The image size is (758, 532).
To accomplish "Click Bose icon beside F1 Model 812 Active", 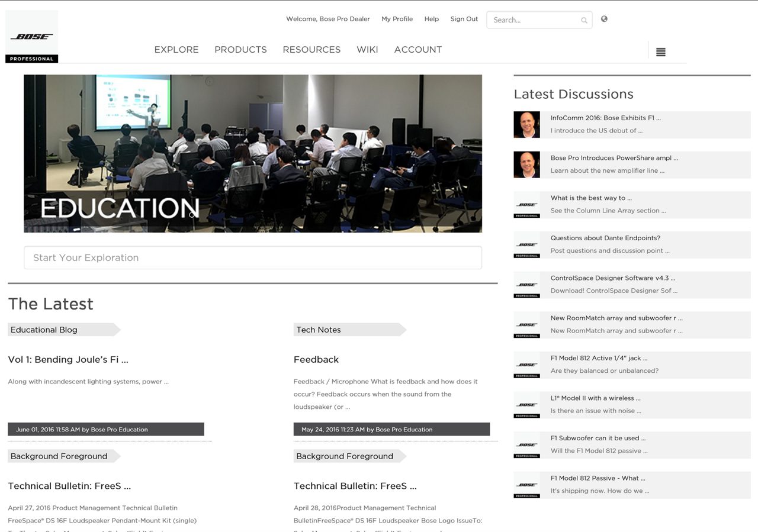I will tap(526, 365).
